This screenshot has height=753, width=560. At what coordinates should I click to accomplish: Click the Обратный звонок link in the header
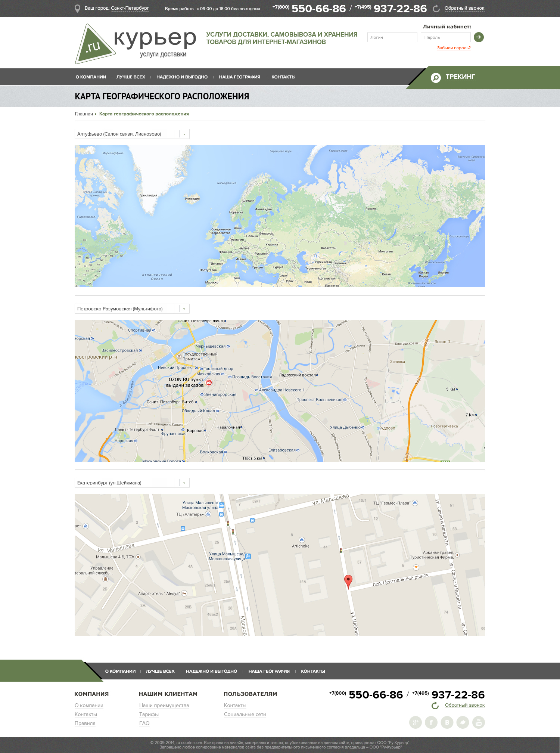pyautogui.click(x=464, y=8)
